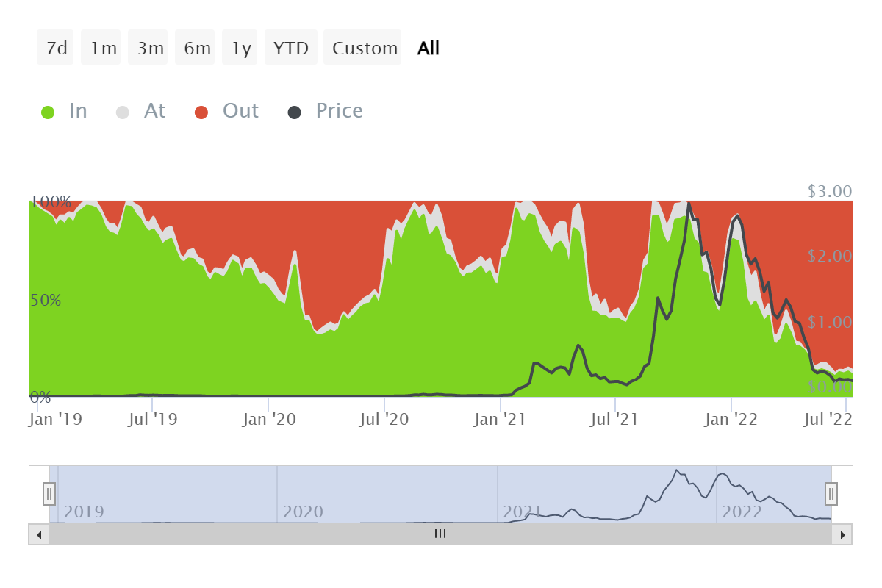Click the scrollbar right arrow
This screenshot has height=588, width=882.
click(842, 534)
